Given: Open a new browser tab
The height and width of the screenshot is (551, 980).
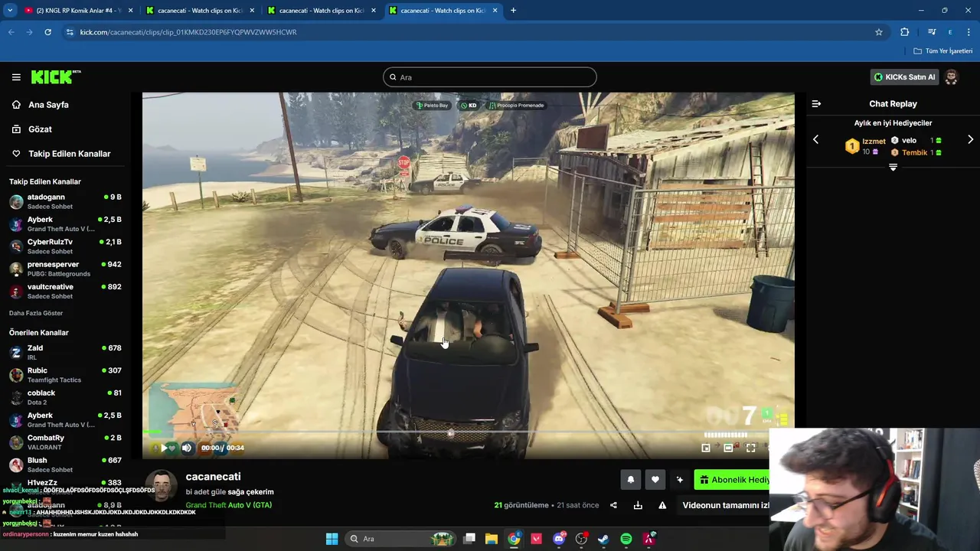Looking at the screenshot, I should coord(513,11).
